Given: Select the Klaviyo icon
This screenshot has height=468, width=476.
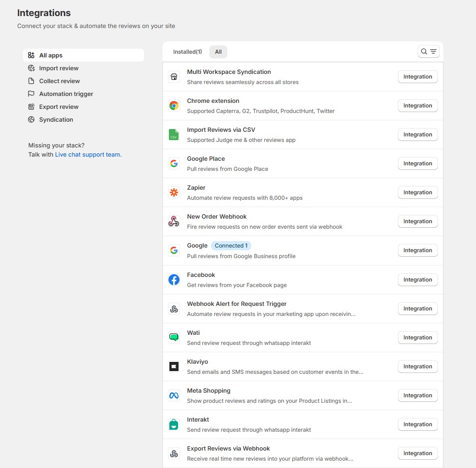Looking at the screenshot, I should click(174, 366).
